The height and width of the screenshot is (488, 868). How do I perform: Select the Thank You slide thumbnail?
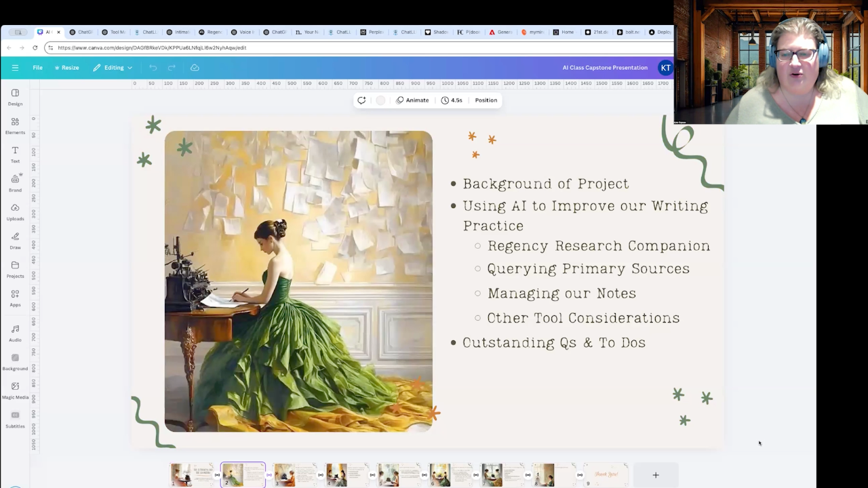pos(606,474)
